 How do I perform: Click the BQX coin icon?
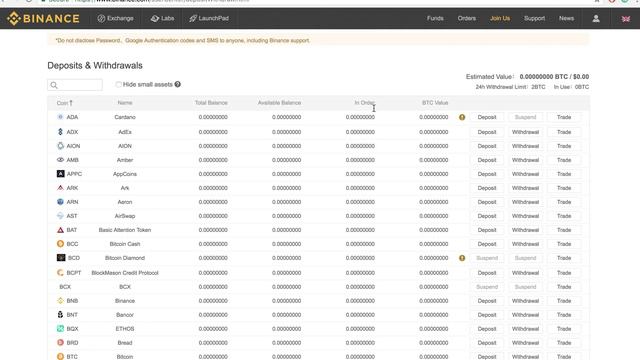(x=60, y=329)
